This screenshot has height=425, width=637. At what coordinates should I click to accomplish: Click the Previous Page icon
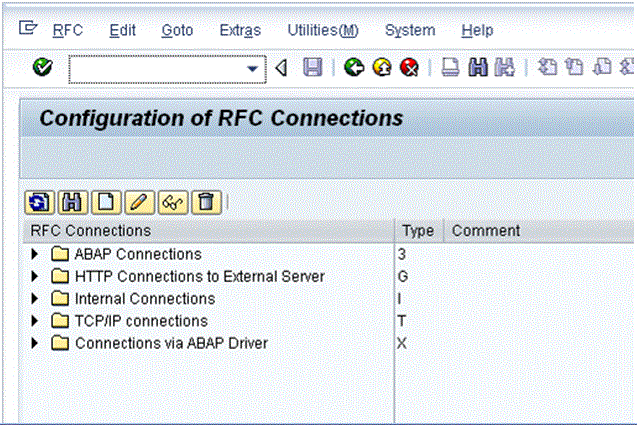click(574, 67)
